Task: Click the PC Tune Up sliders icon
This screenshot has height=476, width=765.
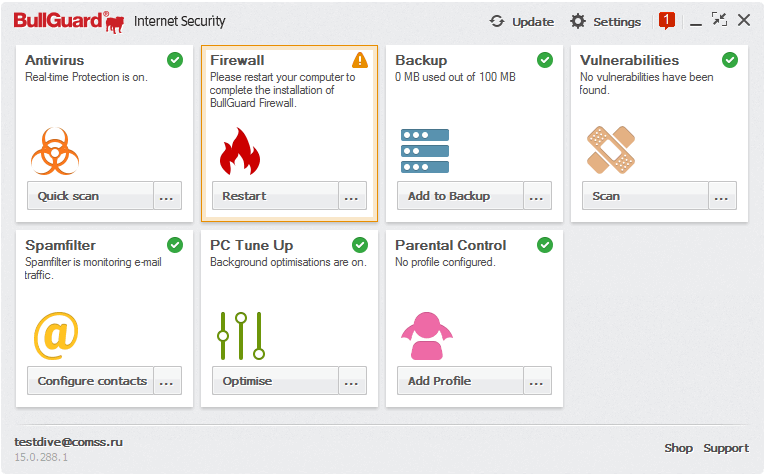Action: pos(241,335)
